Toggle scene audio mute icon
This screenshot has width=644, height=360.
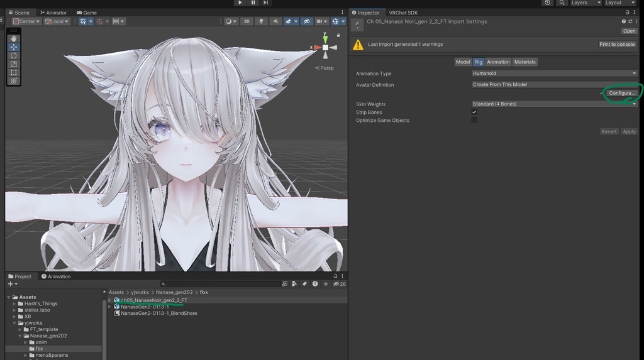[275, 21]
